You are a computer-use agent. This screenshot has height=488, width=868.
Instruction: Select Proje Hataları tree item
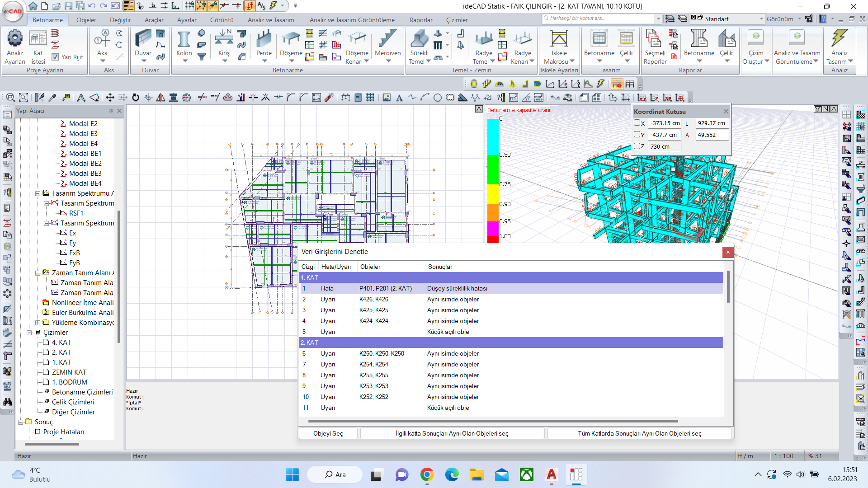tap(63, 432)
